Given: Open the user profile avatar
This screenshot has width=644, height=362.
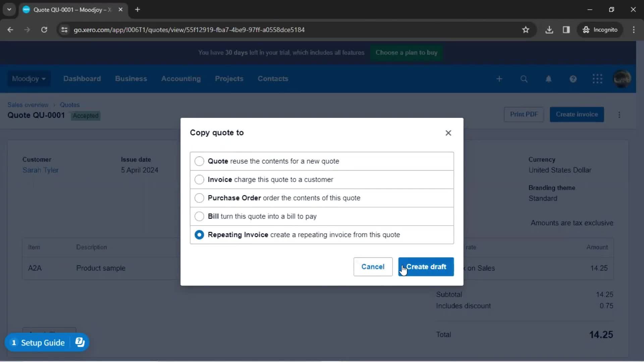Looking at the screenshot, I should [622, 79].
